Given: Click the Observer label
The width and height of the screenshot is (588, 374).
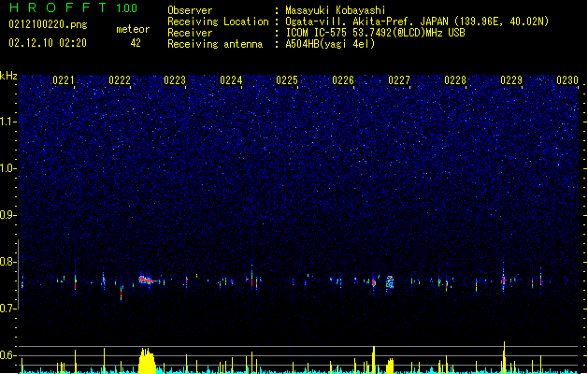Looking at the screenshot, I should coord(190,10).
